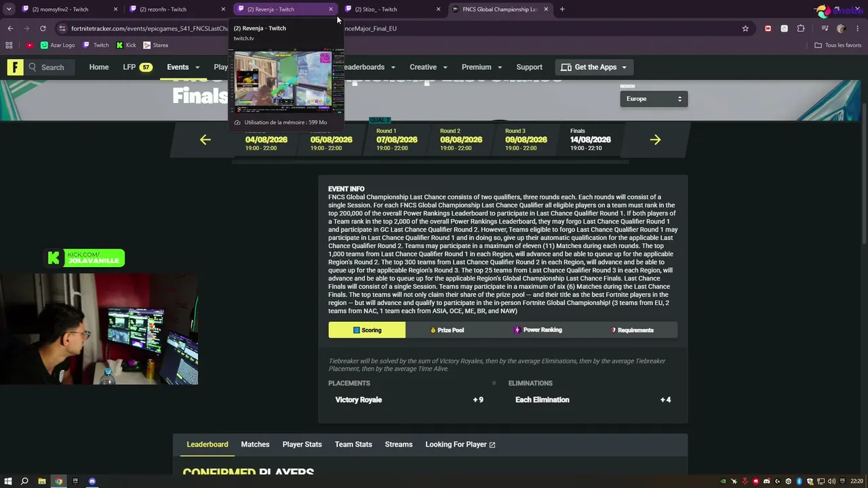Open Discord from the taskbar
Image resolution: width=868 pixels, height=488 pixels.
tap(92, 481)
